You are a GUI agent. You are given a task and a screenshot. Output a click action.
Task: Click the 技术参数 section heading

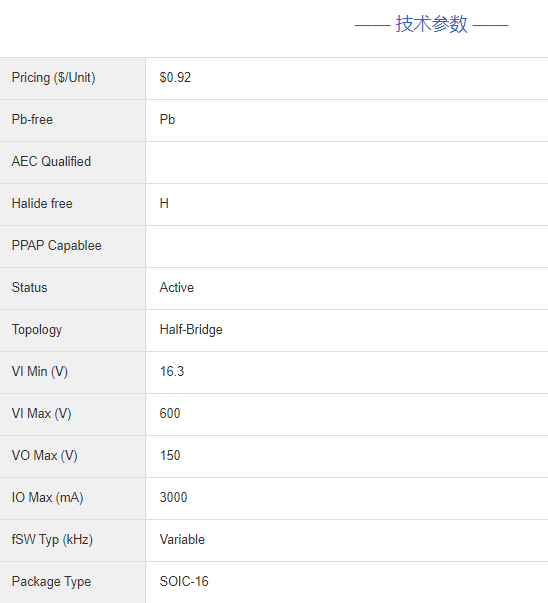coord(431,24)
